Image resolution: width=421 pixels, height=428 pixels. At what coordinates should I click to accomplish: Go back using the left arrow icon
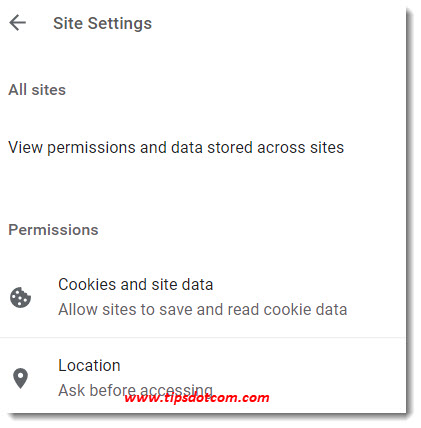coord(17,23)
